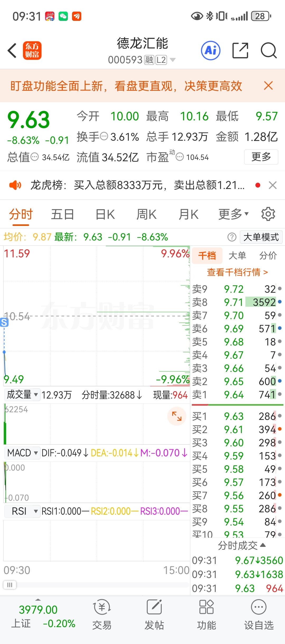
Task: Tap the dot beside 卖8 row
Action: point(280,302)
